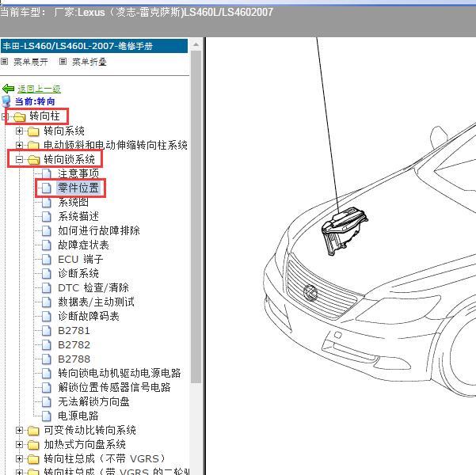Open the 系统图 page
Image resolution: width=476 pixels, height=475 pixels.
(x=73, y=202)
